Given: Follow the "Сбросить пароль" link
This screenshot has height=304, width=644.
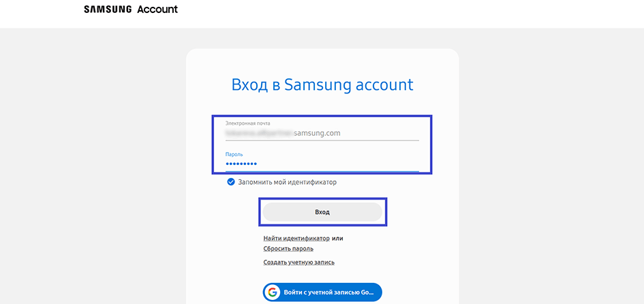Looking at the screenshot, I should tap(288, 249).
